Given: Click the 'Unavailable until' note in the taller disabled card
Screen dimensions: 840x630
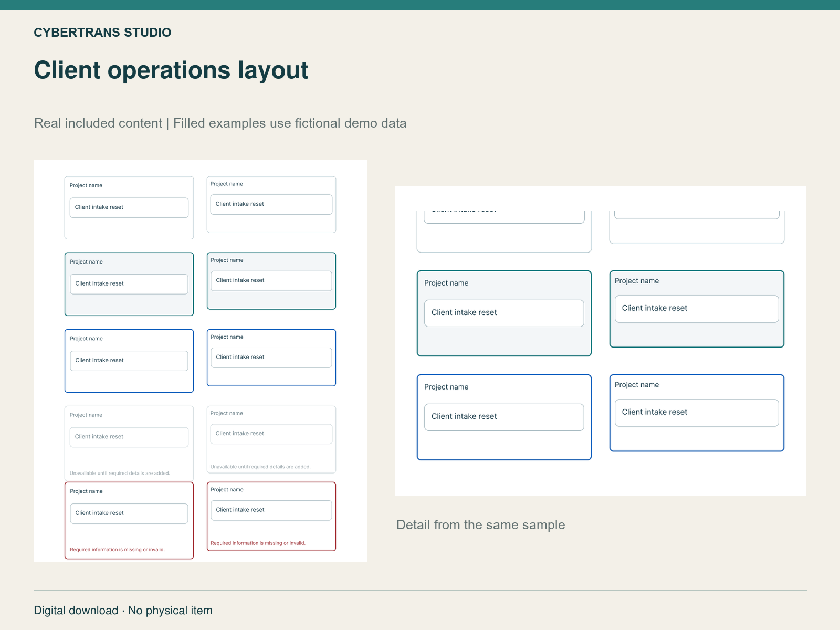Looking at the screenshot, I should point(120,474).
